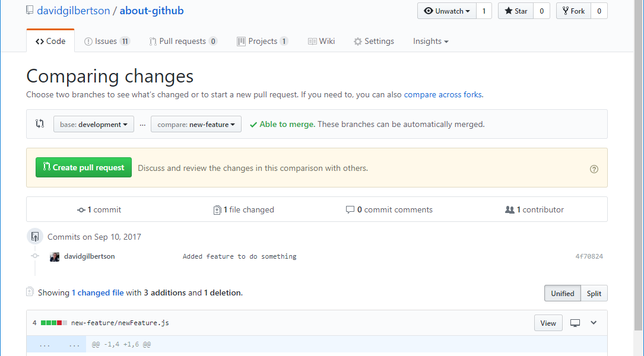Star the repository
The image size is (644, 356).
click(x=516, y=11)
